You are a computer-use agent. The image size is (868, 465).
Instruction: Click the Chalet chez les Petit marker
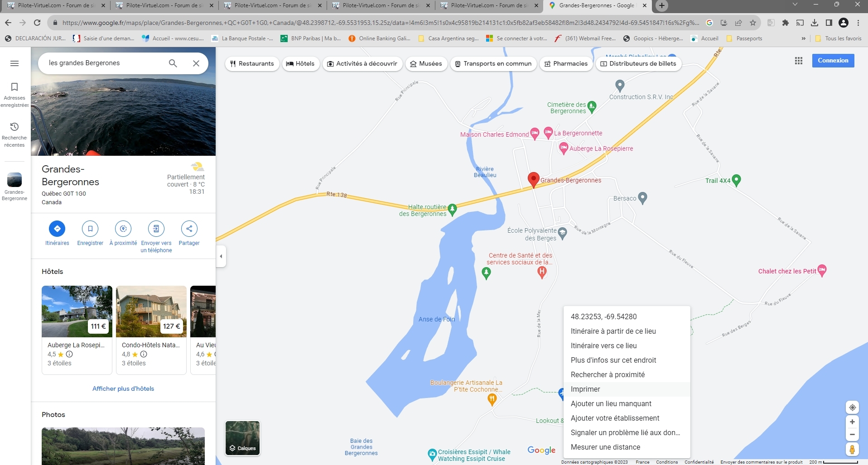pyautogui.click(x=822, y=270)
